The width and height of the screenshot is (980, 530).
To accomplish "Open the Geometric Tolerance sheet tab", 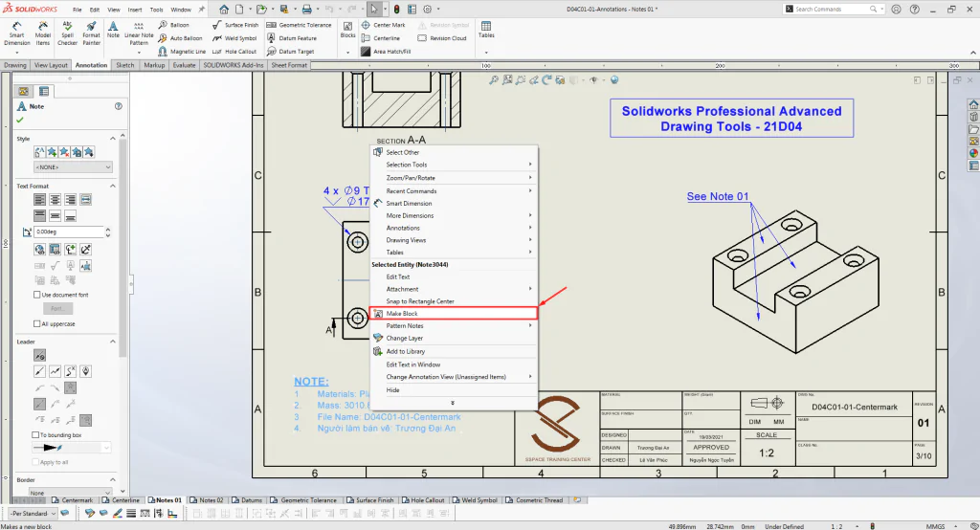I will point(304,500).
